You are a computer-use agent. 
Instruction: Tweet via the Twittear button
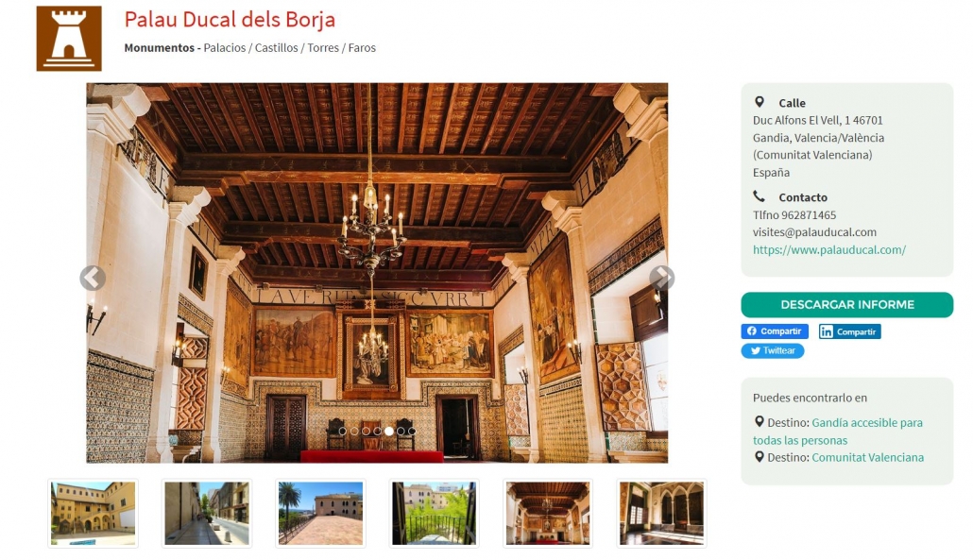(x=773, y=350)
